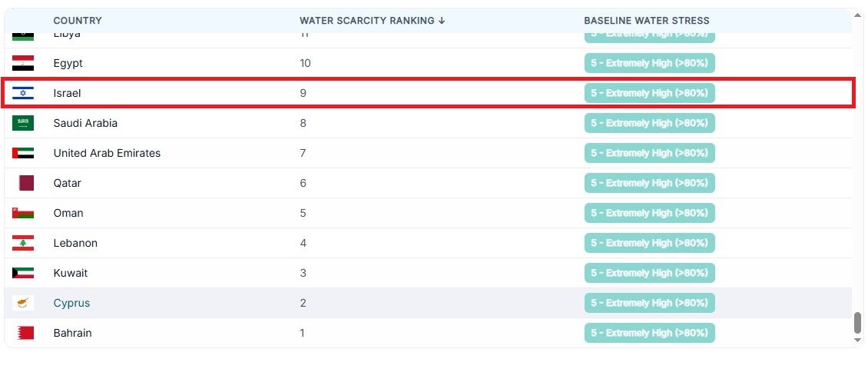Click the Kuwait flag icon
Screen dimensions: 868x369
pyautogui.click(x=23, y=273)
